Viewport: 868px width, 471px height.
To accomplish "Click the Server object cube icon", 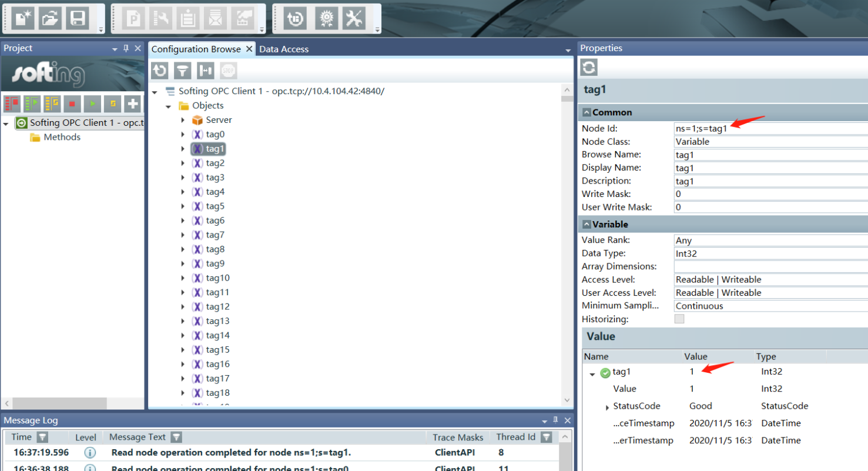I will coord(197,120).
